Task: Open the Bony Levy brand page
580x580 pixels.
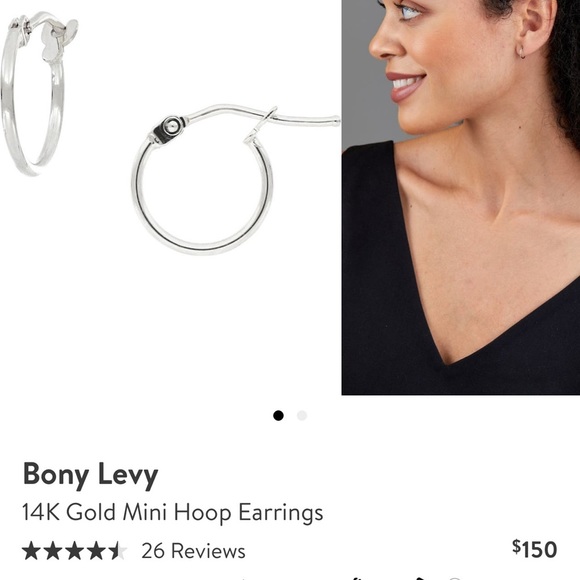Action: tap(90, 475)
